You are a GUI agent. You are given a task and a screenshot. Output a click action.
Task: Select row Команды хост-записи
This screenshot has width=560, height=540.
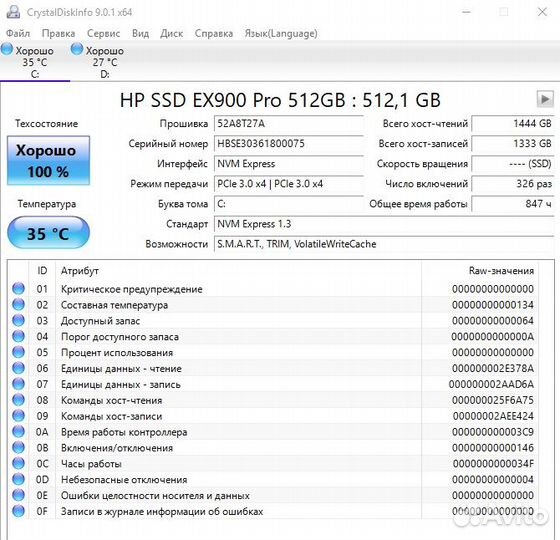click(x=273, y=416)
